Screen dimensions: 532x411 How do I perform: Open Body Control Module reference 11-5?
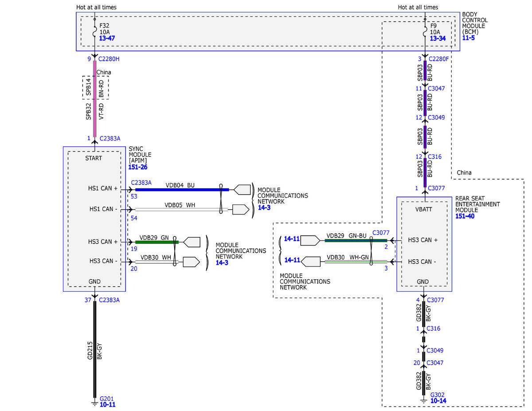click(469, 39)
